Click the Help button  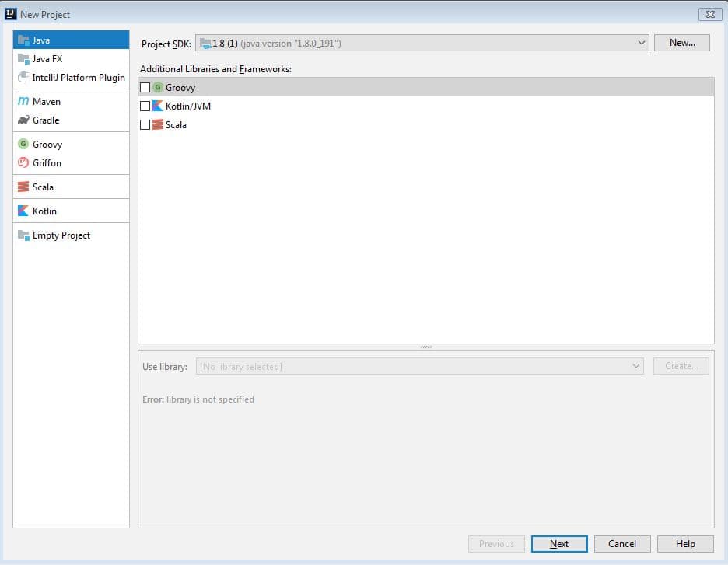pos(685,544)
